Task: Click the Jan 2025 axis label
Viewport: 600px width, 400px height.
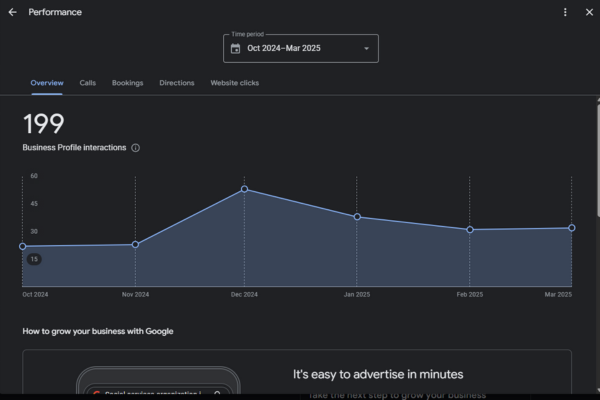Action: (357, 295)
